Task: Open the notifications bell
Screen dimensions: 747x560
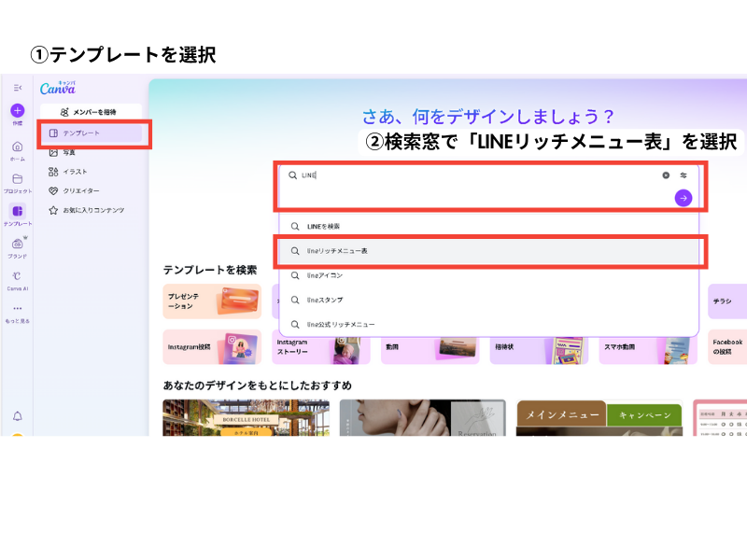Action: pyautogui.click(x=18, y=415)
